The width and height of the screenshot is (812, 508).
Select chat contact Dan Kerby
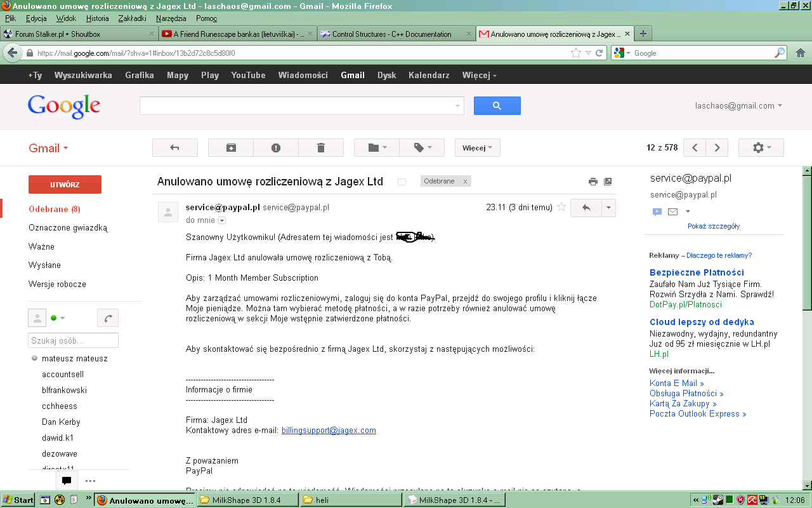61,422
